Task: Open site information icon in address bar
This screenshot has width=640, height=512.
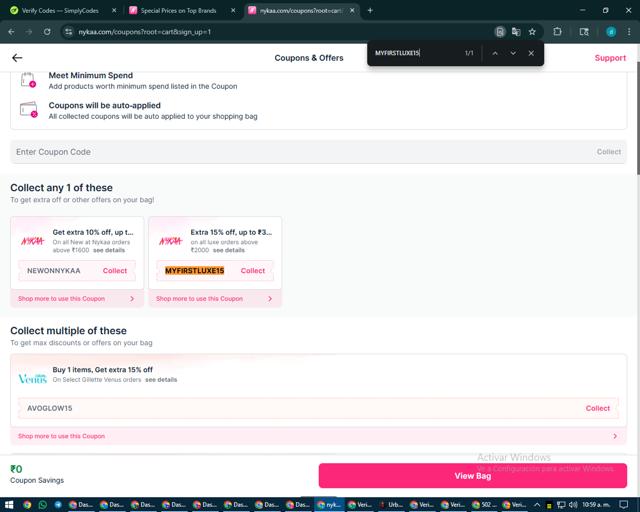Action: tap(69, 31)
